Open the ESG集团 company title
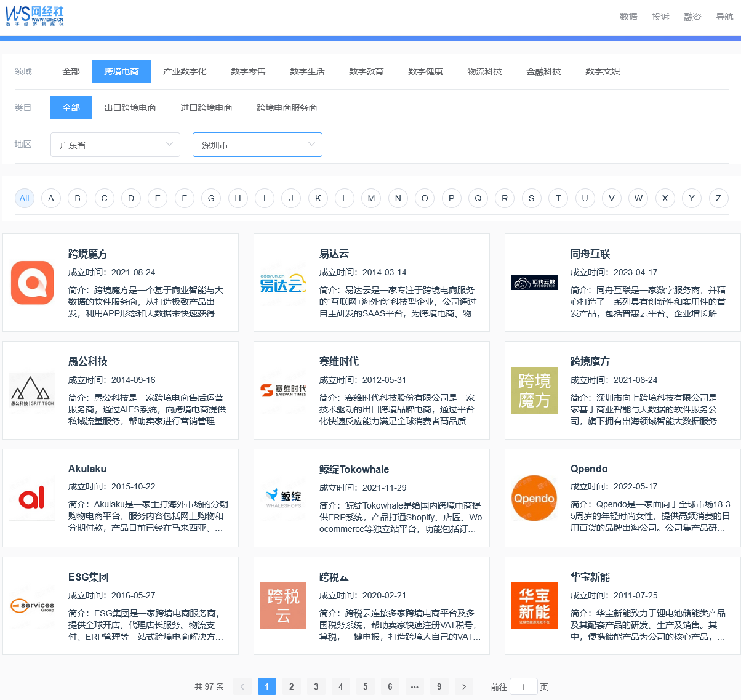Viewport: 741px width, 700px height. click(x=89, y=577)
